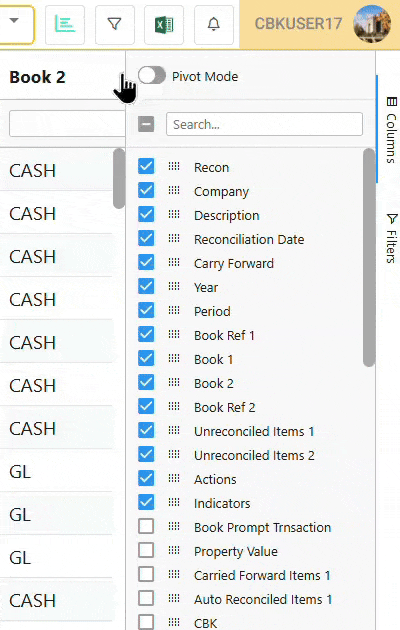400x630 pixels.
Task: Click the CBKUSER17 profile avatar
Action: pyautogui.click(x=372, y=24)
